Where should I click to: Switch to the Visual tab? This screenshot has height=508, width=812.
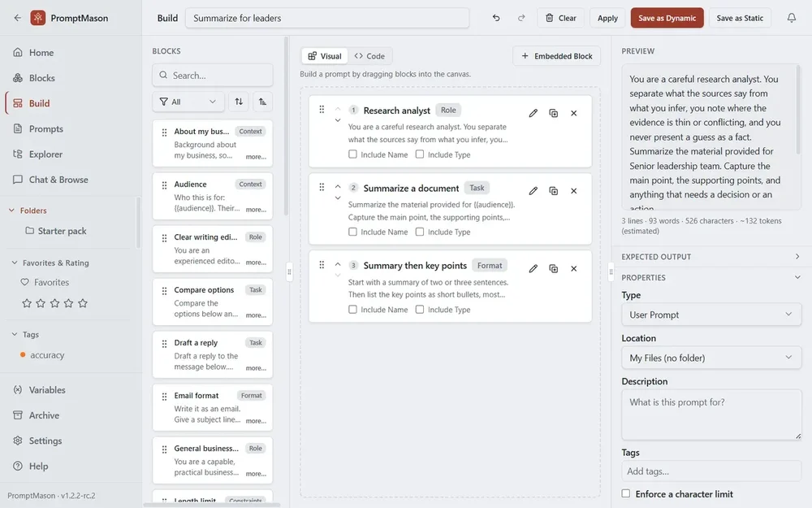tap(325, 56)
